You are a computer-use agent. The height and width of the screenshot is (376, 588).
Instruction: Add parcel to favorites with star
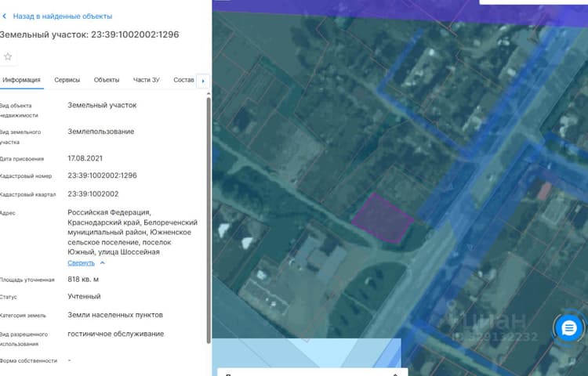tap(8, 57)
